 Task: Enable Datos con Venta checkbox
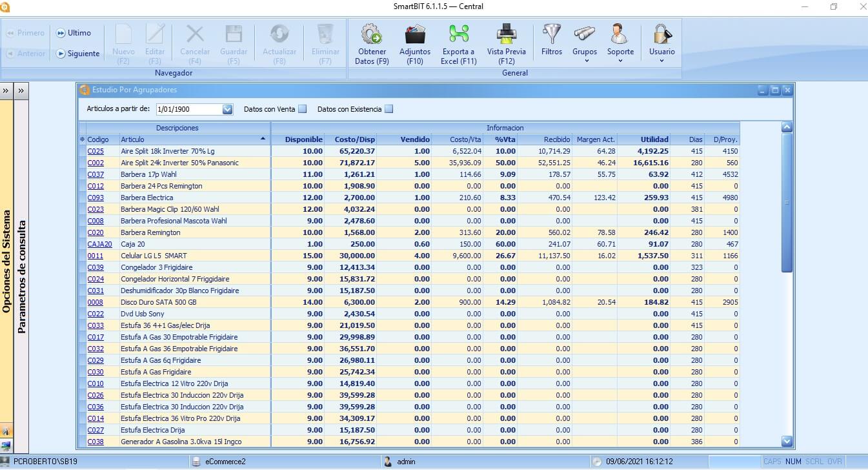tap(302, 109)
